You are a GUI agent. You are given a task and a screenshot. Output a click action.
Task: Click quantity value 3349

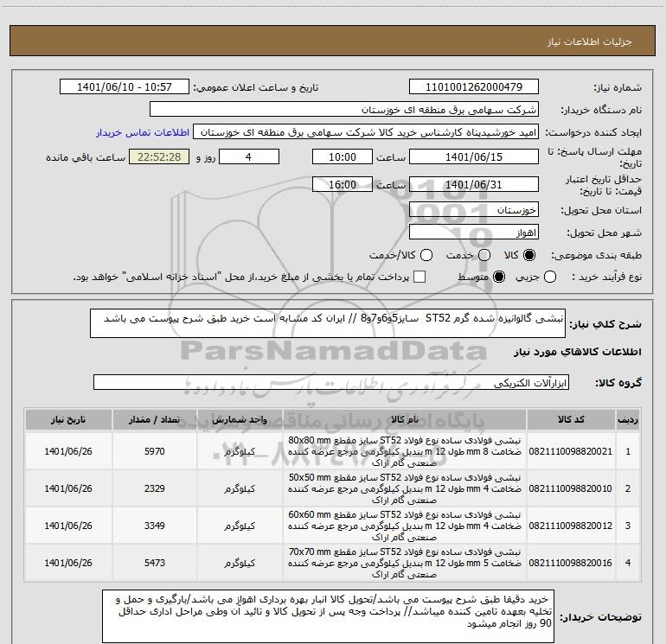(155, 526)
